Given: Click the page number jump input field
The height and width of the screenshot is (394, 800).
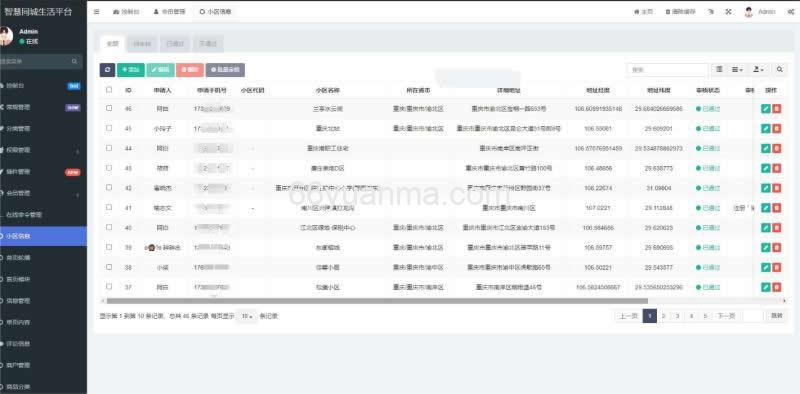Looking at the screenshot, I should pyautogui.click(x=753, y=316).
